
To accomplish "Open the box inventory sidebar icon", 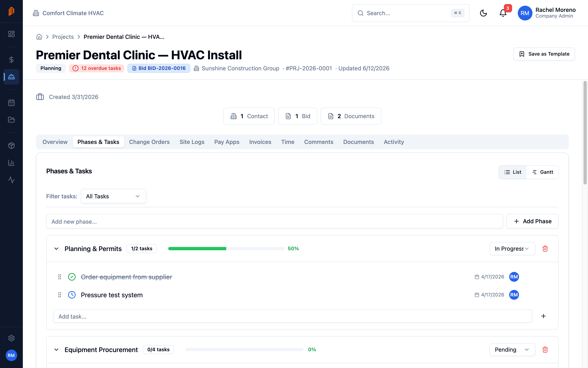I will (11, 146).
